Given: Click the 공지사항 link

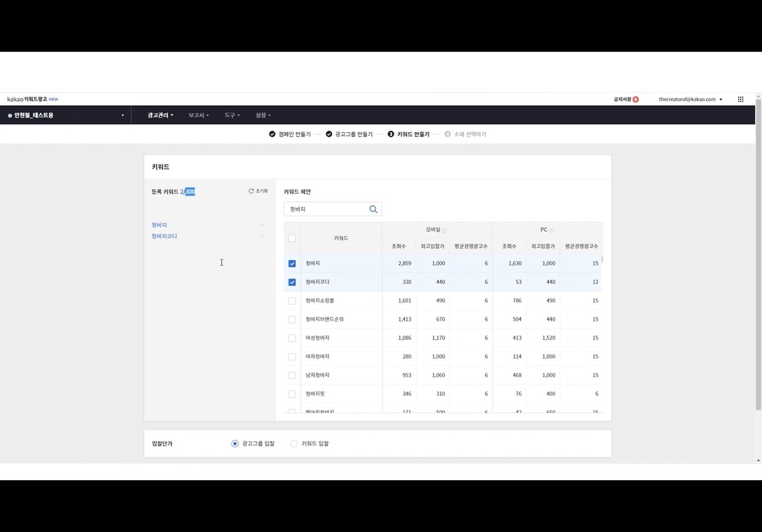Looking at the screenshot, I should [x=622, y=99].
